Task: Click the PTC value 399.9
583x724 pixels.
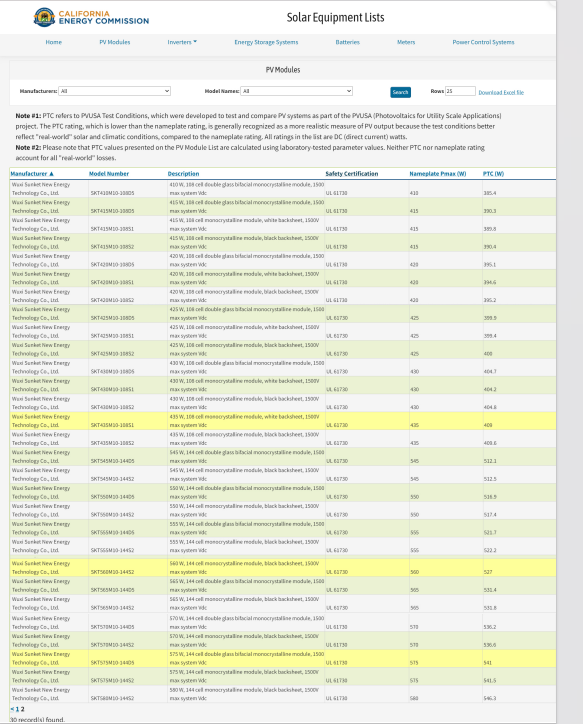Action: coord(490,318)
